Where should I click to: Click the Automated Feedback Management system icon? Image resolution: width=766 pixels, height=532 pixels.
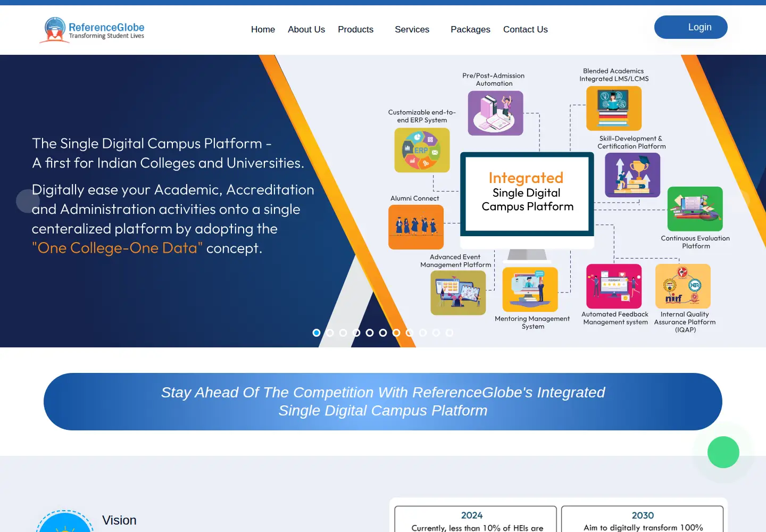pyautogui.click(x=614, y=286)
